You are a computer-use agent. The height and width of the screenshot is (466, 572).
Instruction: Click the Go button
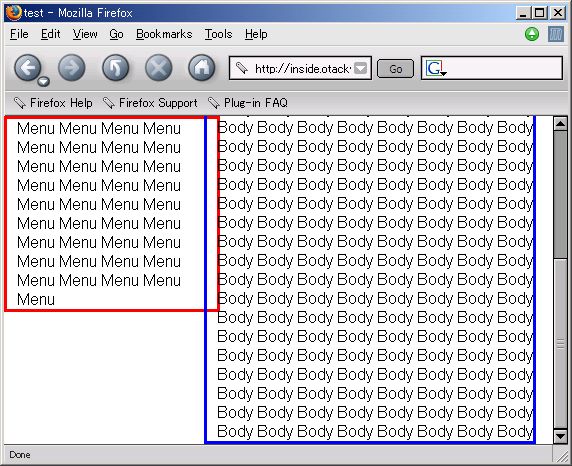pyautogui.click(x=395, y=69)
